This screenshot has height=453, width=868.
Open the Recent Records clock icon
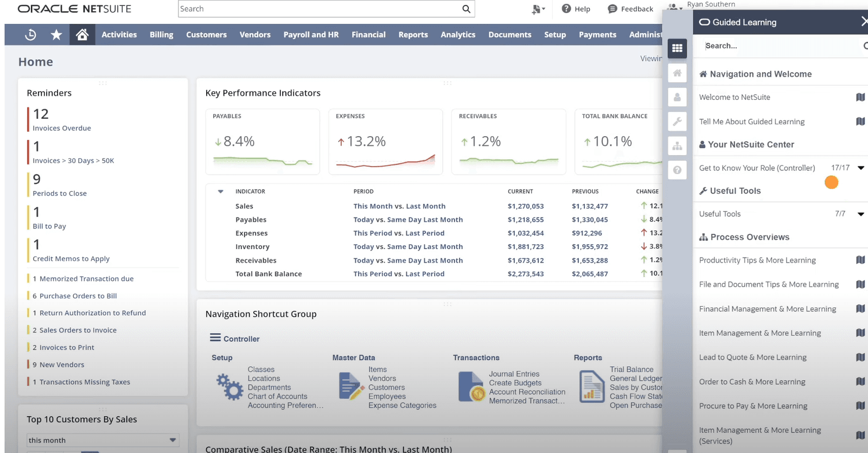(31, 35)
